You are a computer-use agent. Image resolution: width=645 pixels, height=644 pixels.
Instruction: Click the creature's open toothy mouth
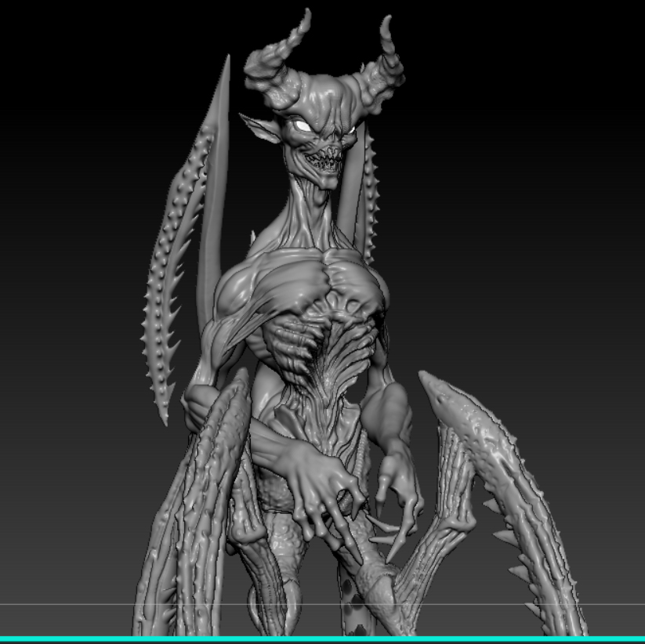[x=325, y=161]
